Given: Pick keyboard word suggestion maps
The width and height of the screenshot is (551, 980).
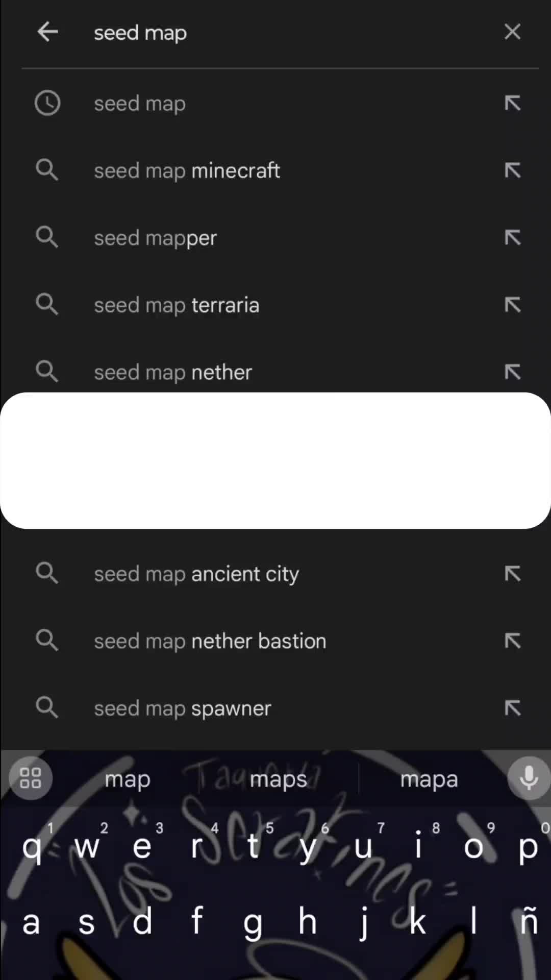Looking at the screenshot, I should coord(278,779).
